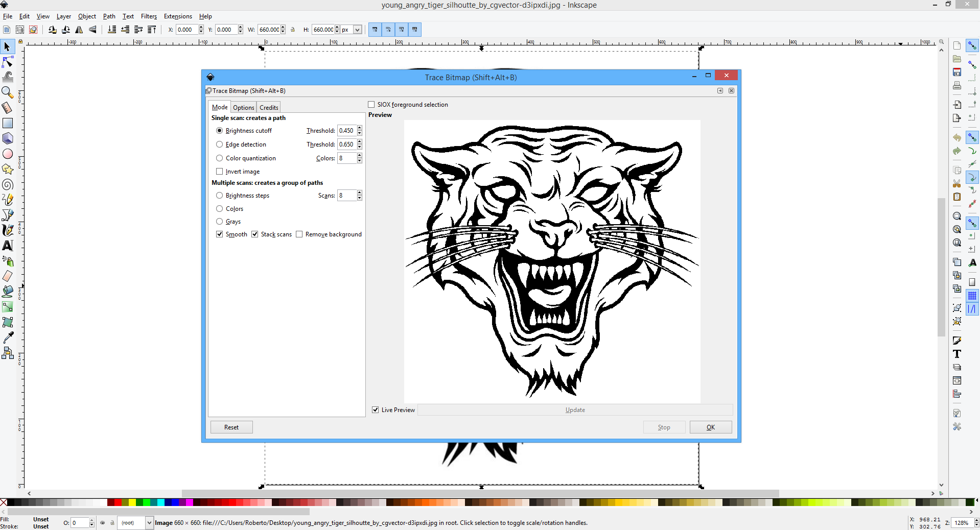The image size is (980, 530).
Task: Toggle the Smooth checkbox
Action: click(220, 234)
